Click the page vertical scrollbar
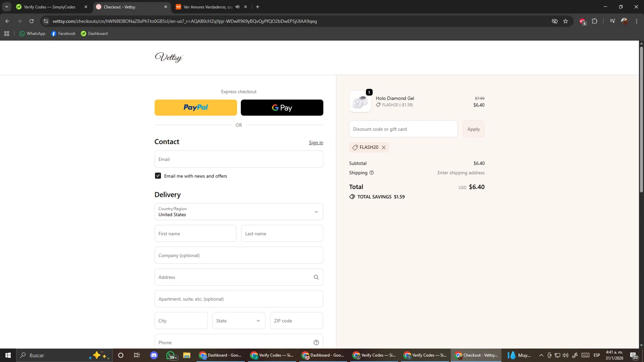The height and width of the screenshot is (362, 644). point(641,119)
